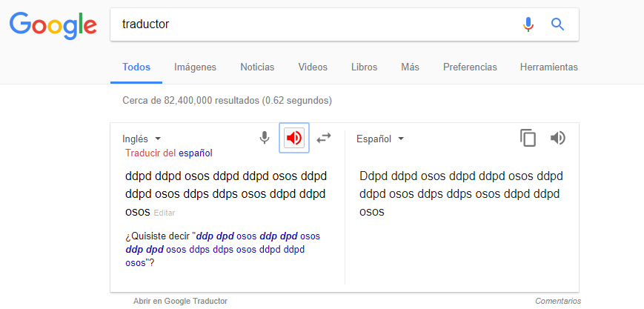Click the Editar link
644x309 pixels.
pyautogui.click(x=165, y=213)
